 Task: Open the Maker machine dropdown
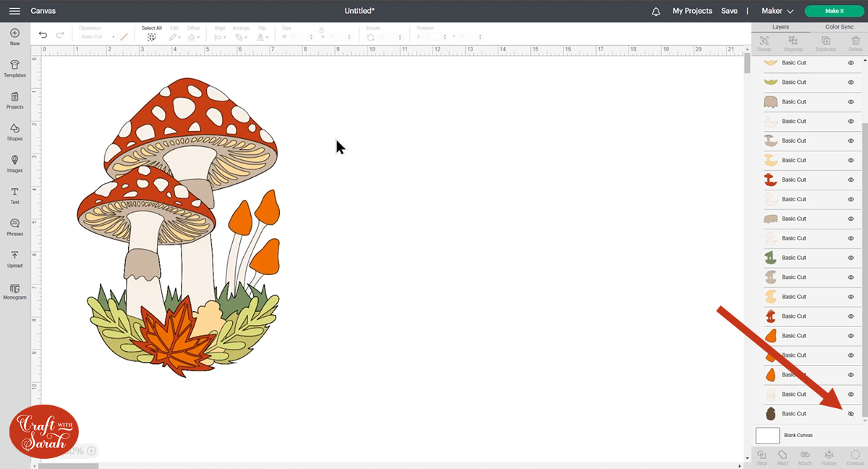pos(777,11)
